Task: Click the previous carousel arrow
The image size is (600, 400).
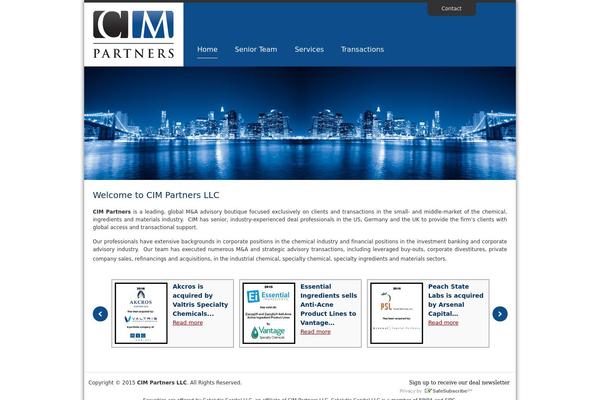Action: 100,314
